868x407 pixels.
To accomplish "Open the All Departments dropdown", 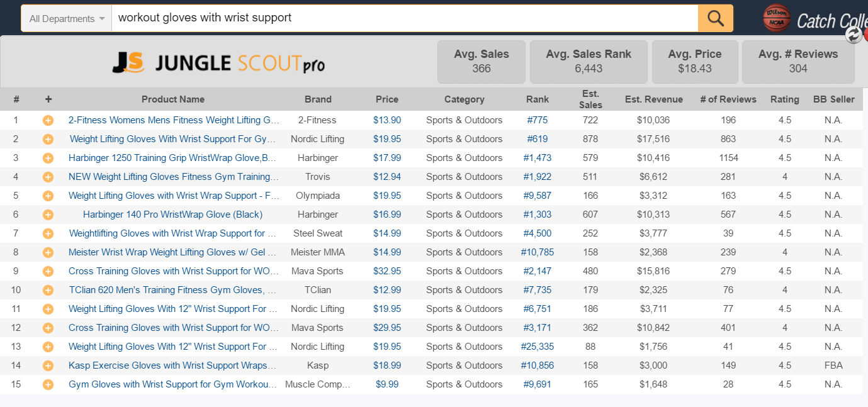I will tap(67, 19).
